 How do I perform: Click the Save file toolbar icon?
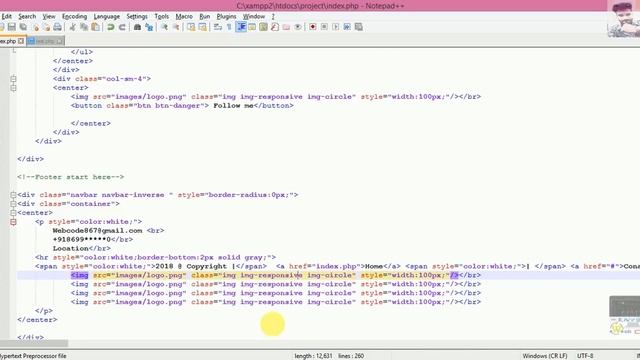pyautogui.click(x=12, y=27)
